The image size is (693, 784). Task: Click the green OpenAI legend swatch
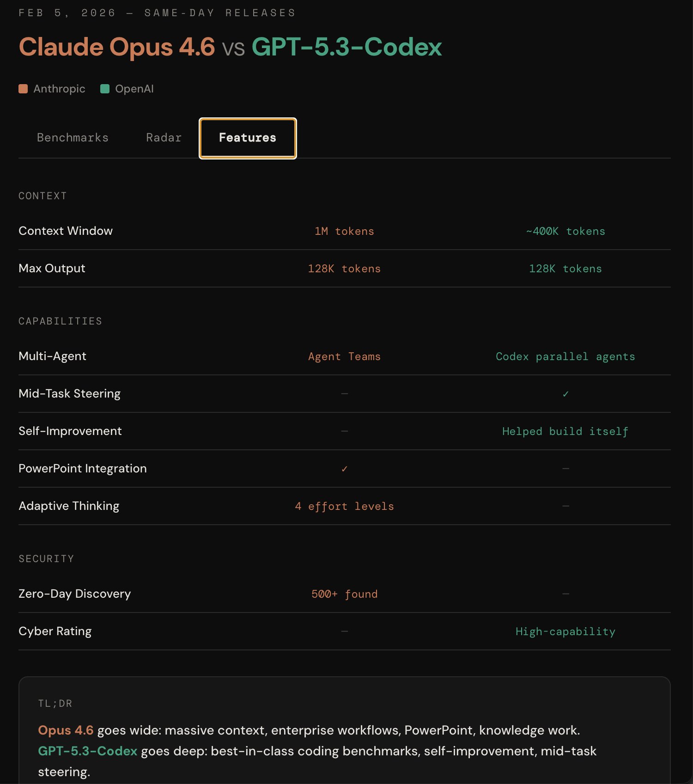[x=105, y=88]
